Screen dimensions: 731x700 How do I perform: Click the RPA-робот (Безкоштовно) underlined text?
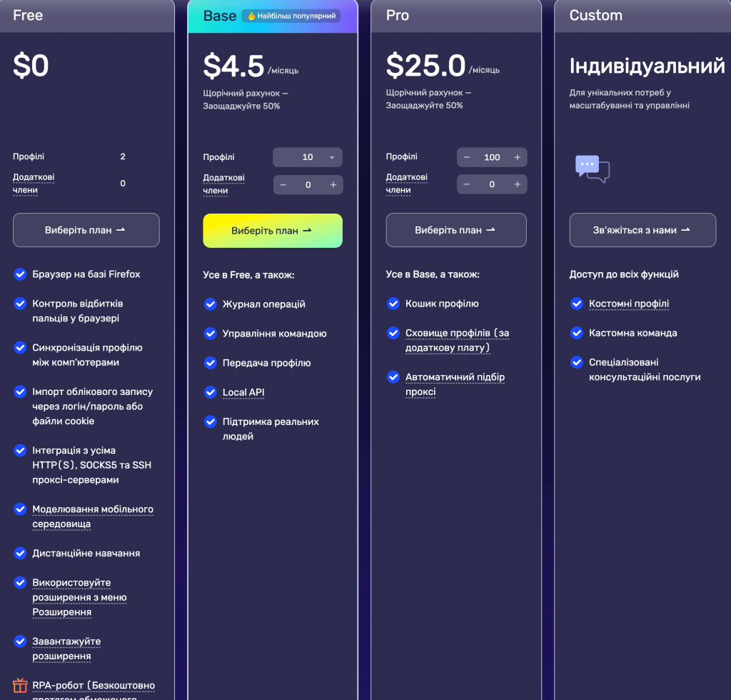94,685
